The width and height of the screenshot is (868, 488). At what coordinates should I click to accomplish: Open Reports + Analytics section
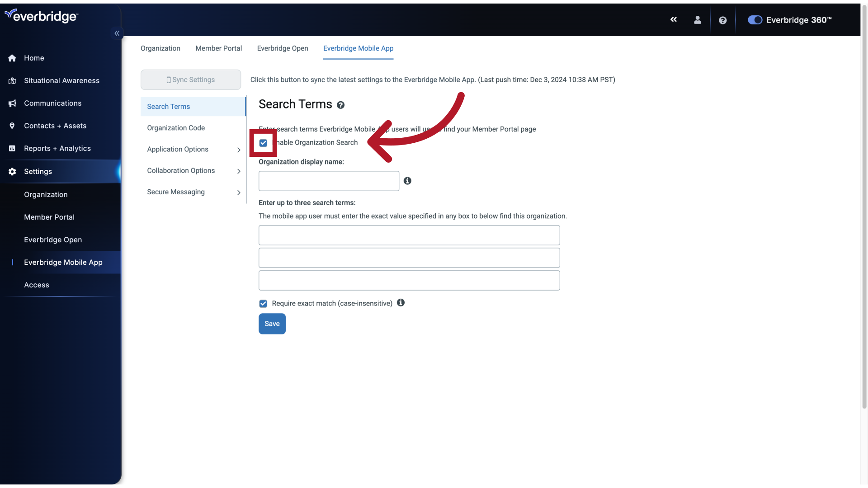tap(57, 148)
